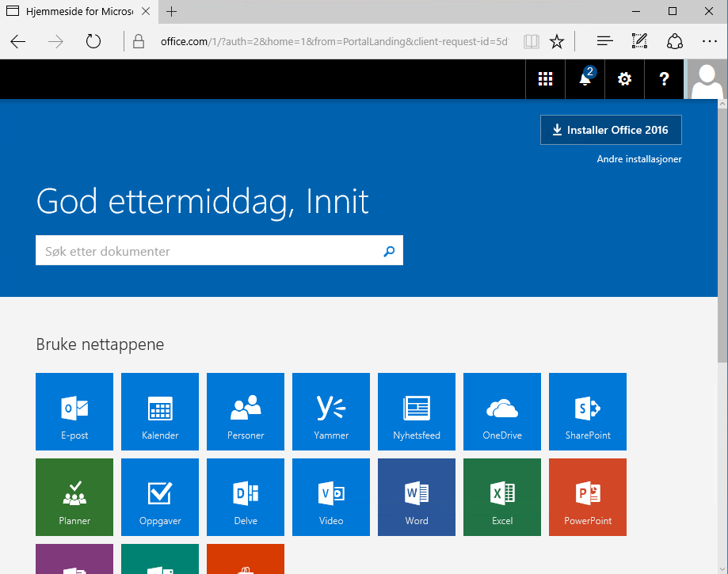Launch the Yammer tile
The width and height of the screenshot is (728, 574).
coord(331,412)
